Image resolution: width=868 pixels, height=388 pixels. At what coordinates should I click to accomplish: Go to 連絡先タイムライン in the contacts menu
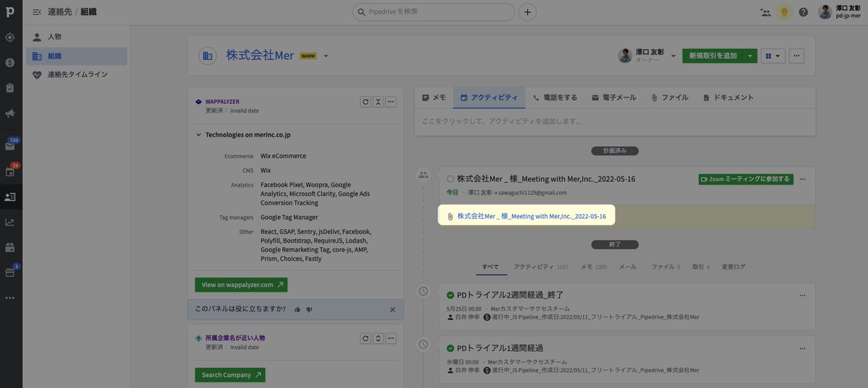pyautogui.click(x=77, y=74)
